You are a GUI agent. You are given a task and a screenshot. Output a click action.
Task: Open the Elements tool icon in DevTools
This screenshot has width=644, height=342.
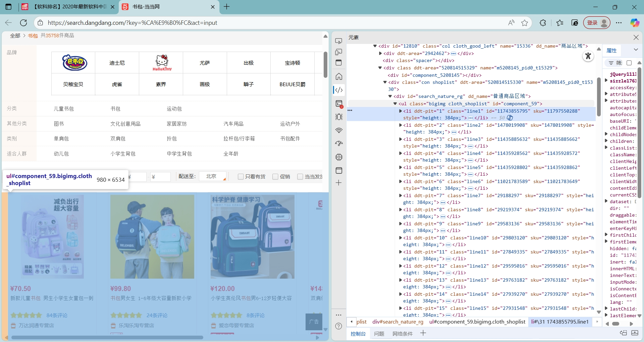[x=339, y=90]
